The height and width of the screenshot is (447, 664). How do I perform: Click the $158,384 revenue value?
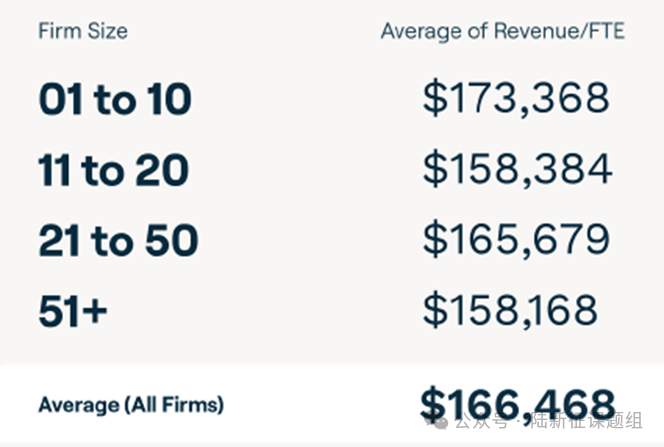pos(516,169)
